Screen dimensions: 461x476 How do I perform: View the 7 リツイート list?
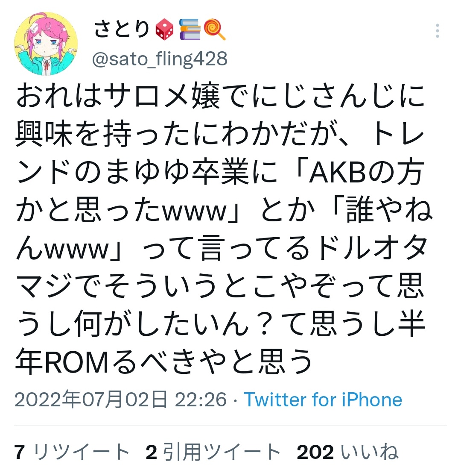point(72,452)
